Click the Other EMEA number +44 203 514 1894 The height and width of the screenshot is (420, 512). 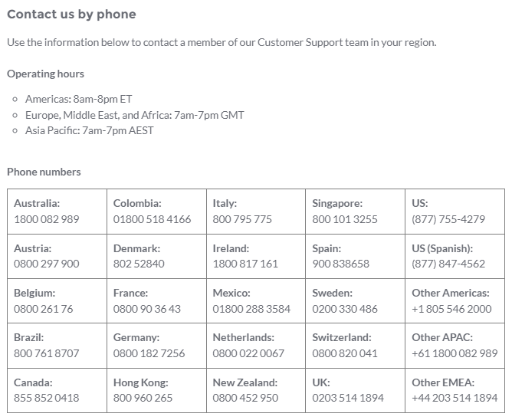pos(455,398)
